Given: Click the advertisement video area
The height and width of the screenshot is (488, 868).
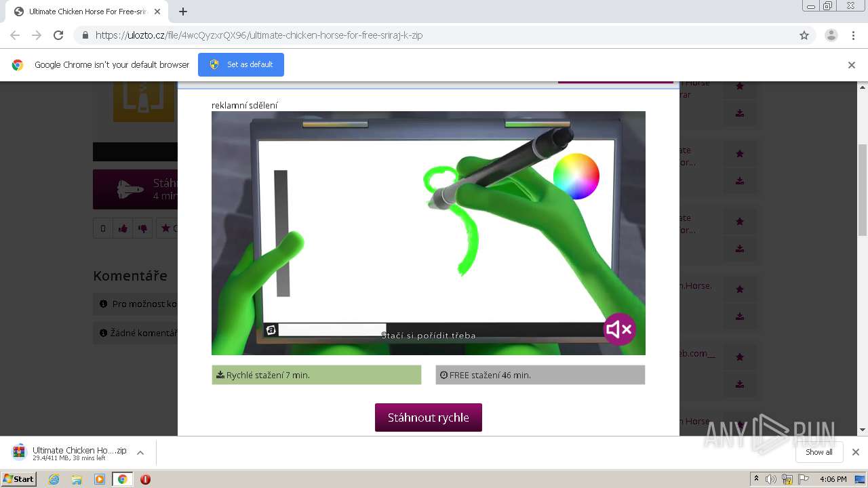Looking at the screenshot, I should (429, 233).
